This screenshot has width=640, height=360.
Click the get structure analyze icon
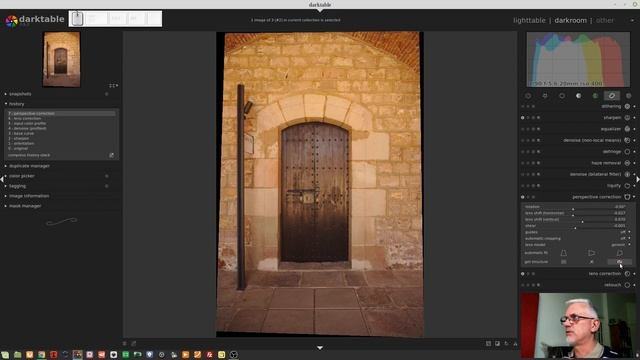pos(563,262)
